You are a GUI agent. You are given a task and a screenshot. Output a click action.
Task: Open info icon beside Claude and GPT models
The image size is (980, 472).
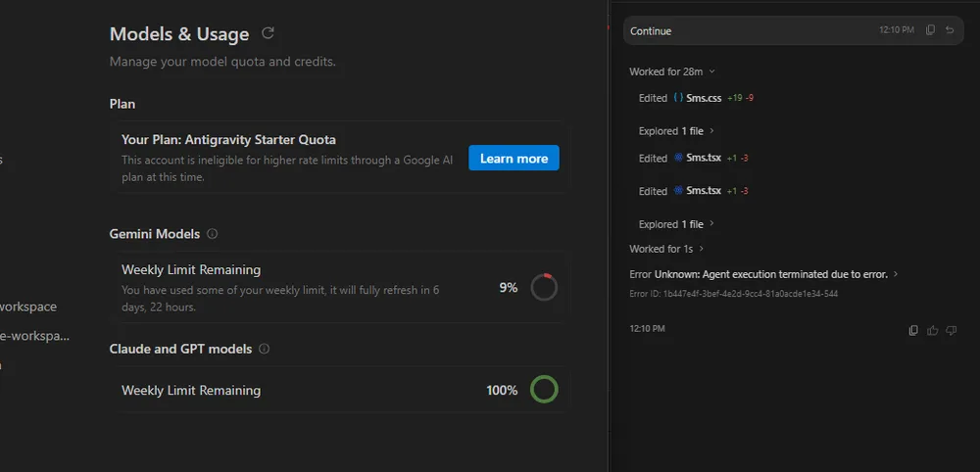click(x=265, y=349)
